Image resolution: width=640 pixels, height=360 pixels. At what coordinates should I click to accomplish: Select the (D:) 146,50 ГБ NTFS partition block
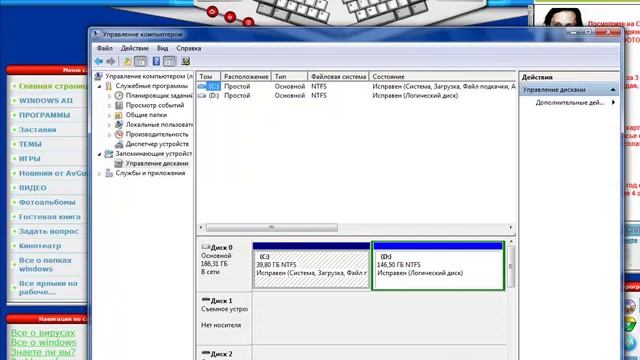coord(438,265)
